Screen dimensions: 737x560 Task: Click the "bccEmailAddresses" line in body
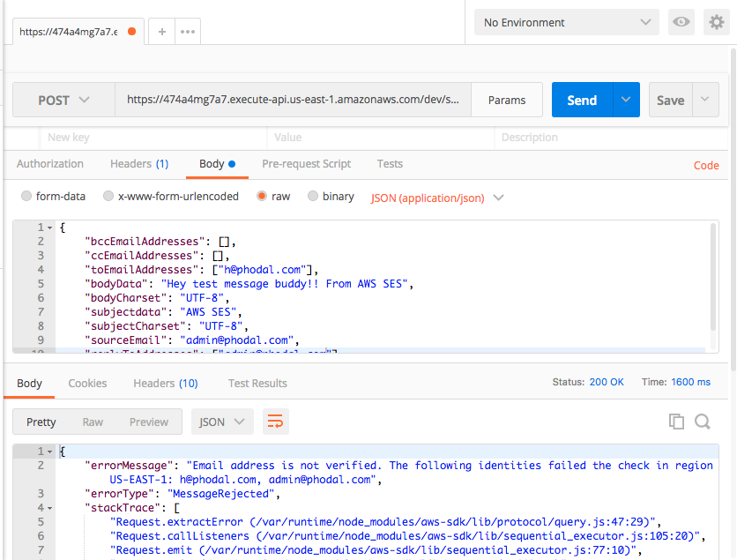[160, 242]
